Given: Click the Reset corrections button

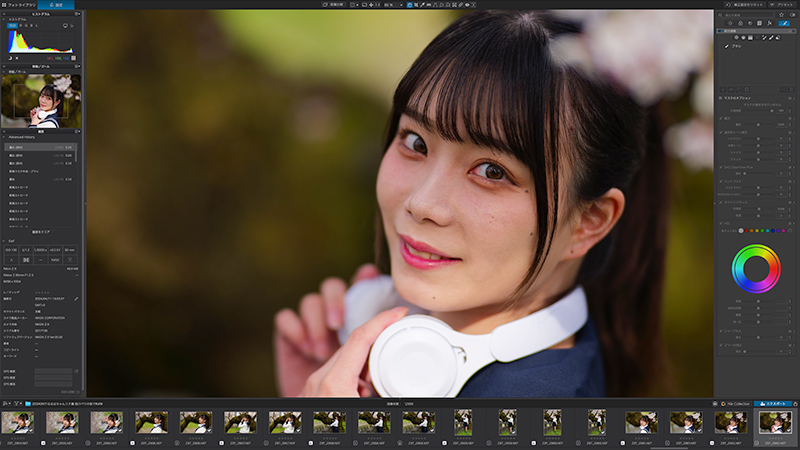Looking at the screenshot, I should pos(746,5).
